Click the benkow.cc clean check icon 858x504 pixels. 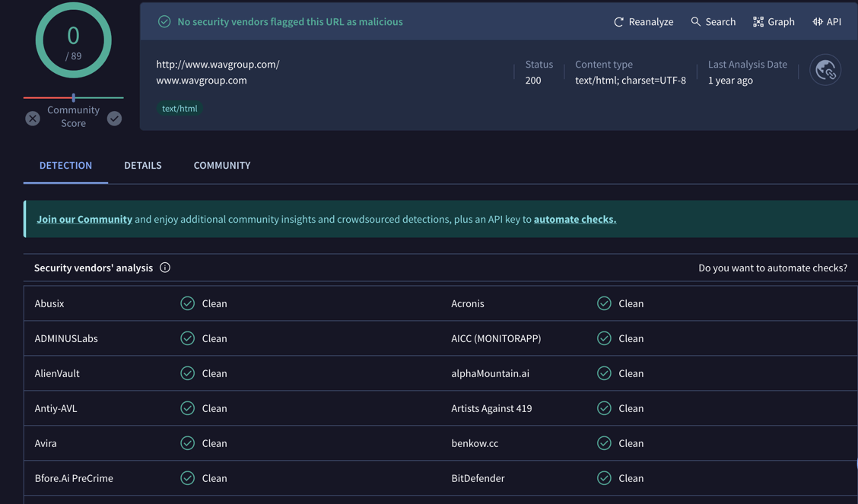(604, 443)
